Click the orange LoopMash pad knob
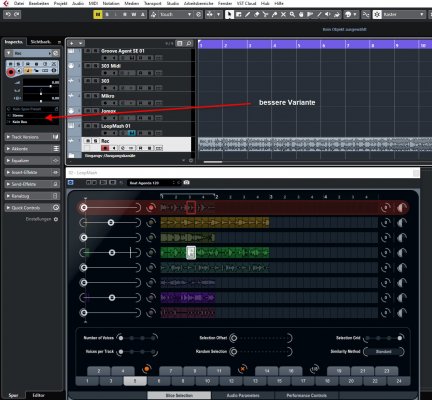 click(x=146, y=369)
